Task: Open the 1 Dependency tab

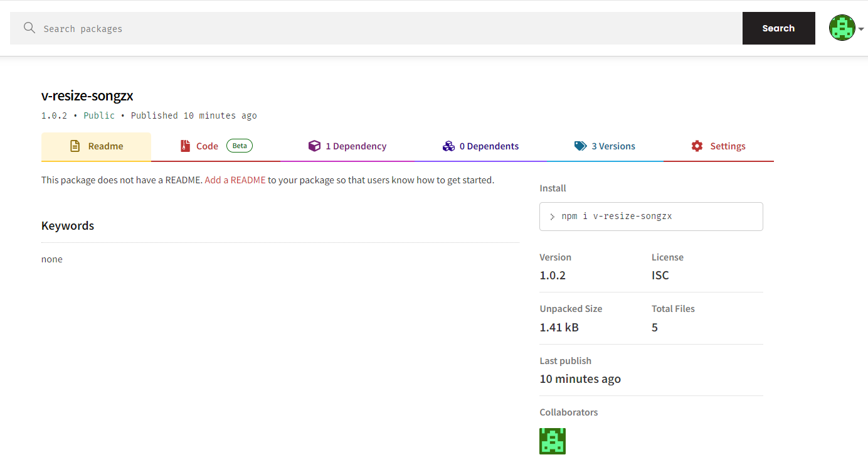Action: pos(347,146)
